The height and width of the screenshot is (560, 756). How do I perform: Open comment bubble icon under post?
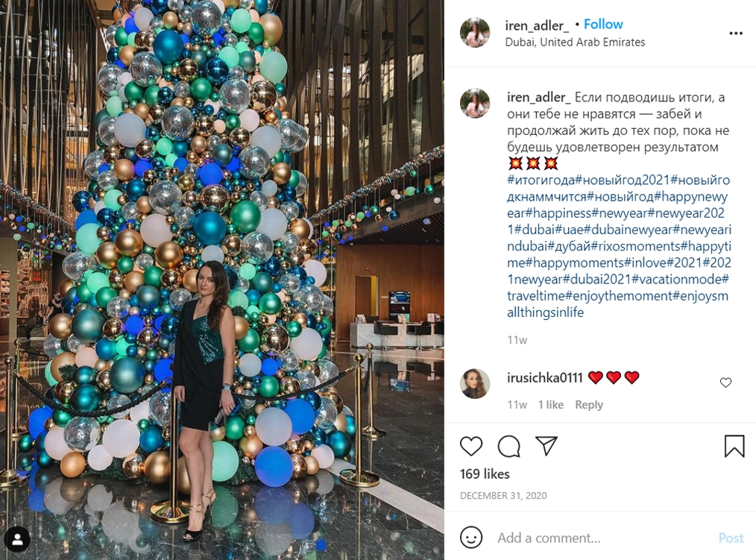pyautogui.click(x=508, y=446)
